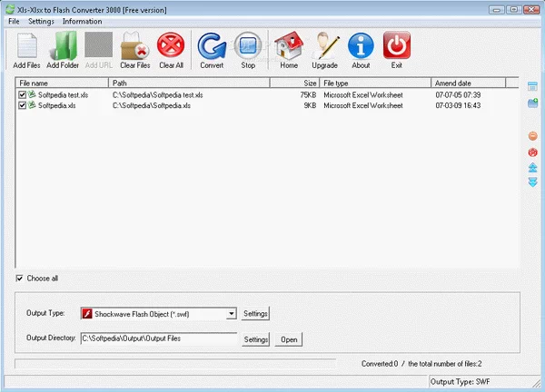Sort by the File type column header
This screenshot has height=392, width=545.
[x=375, y=83]
